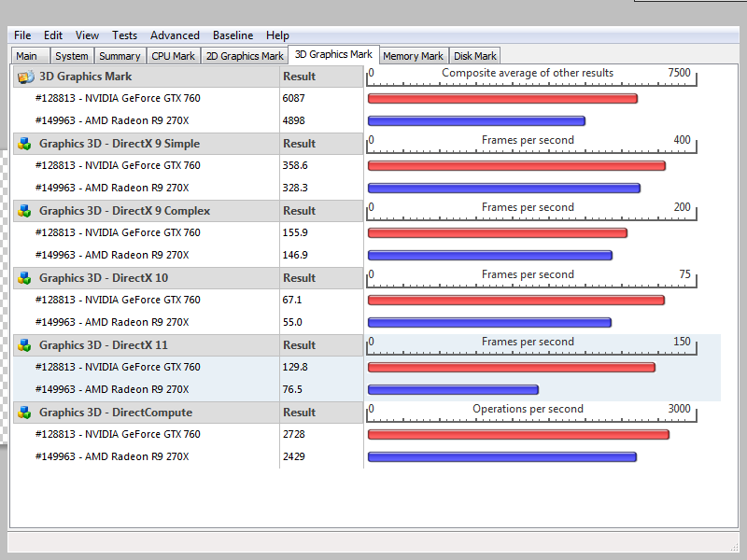Screen dimensions: 747x560
Task: Open the Help menu
Action: click(277, 35)
